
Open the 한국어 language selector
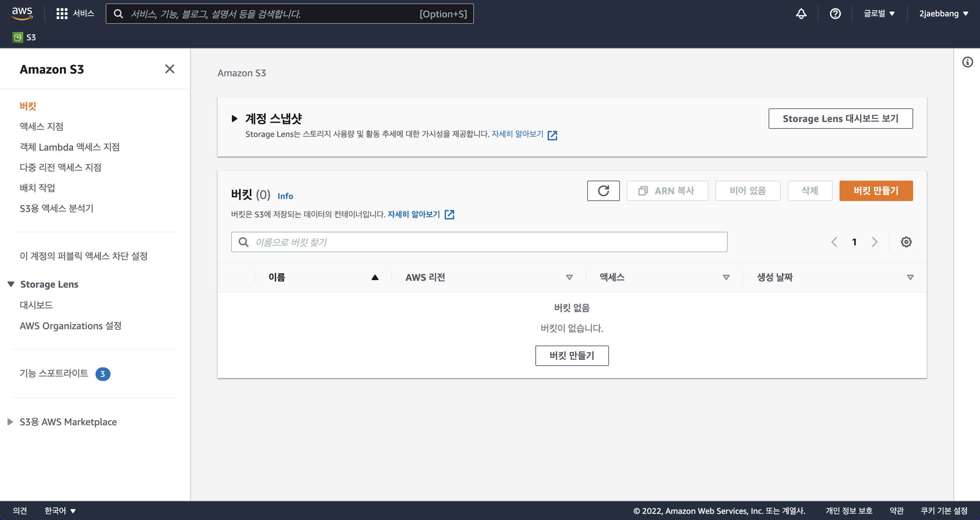(x=60, y=510)
